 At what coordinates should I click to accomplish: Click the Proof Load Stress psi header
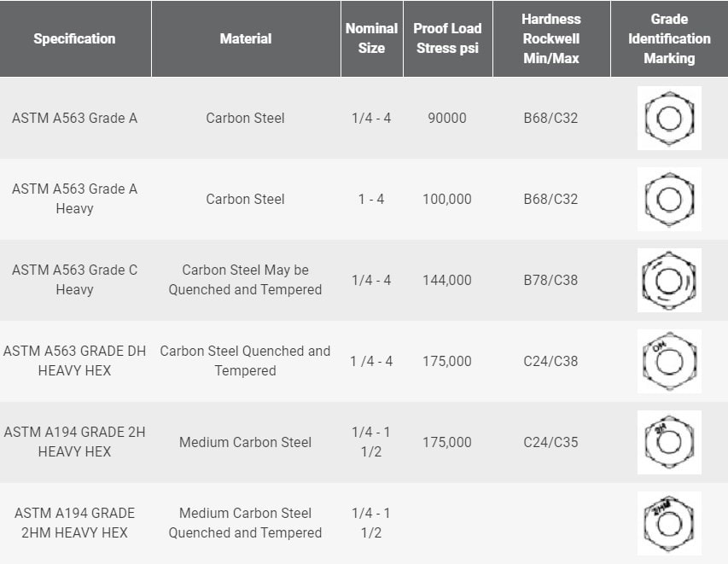pyautogui.click(x=448, y=38)
